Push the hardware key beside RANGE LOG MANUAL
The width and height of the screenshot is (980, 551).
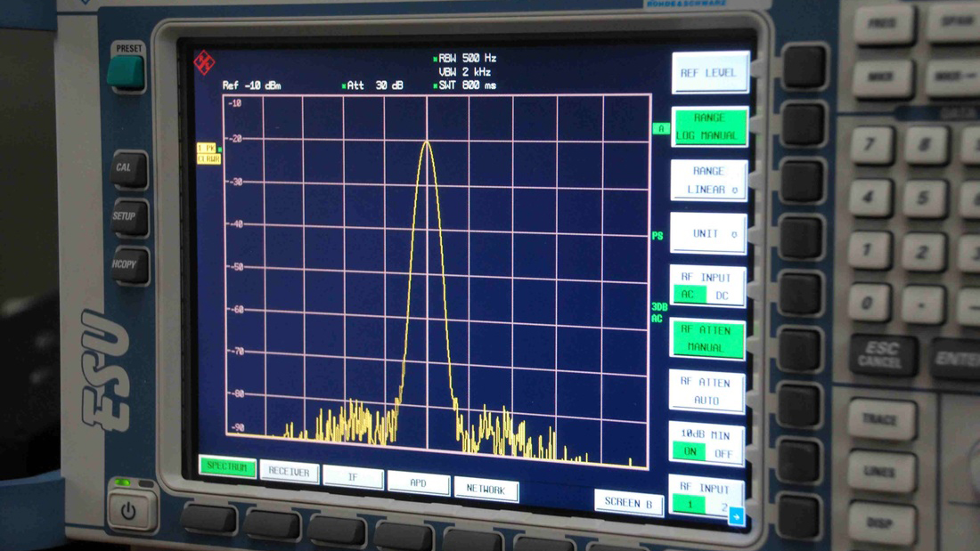tap(803, 125)
